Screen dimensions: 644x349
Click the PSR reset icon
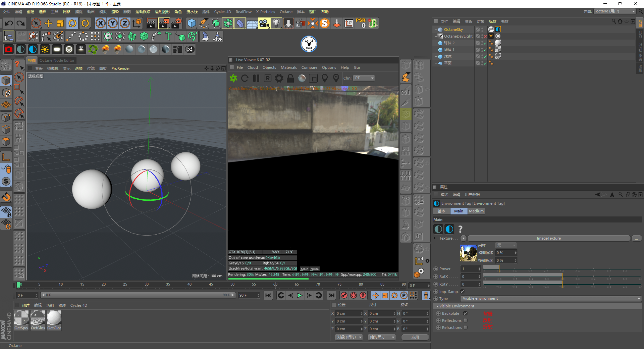pos(361,23)
